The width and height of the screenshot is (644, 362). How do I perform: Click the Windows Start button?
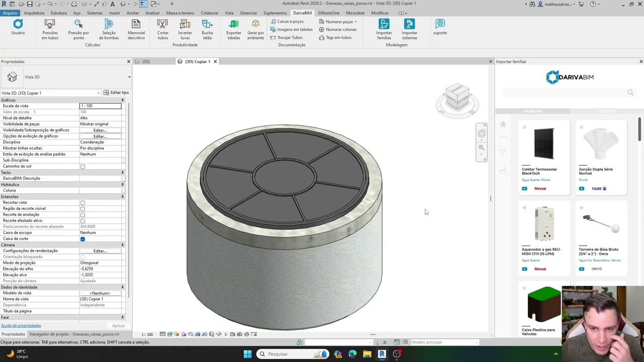(248, 354)
